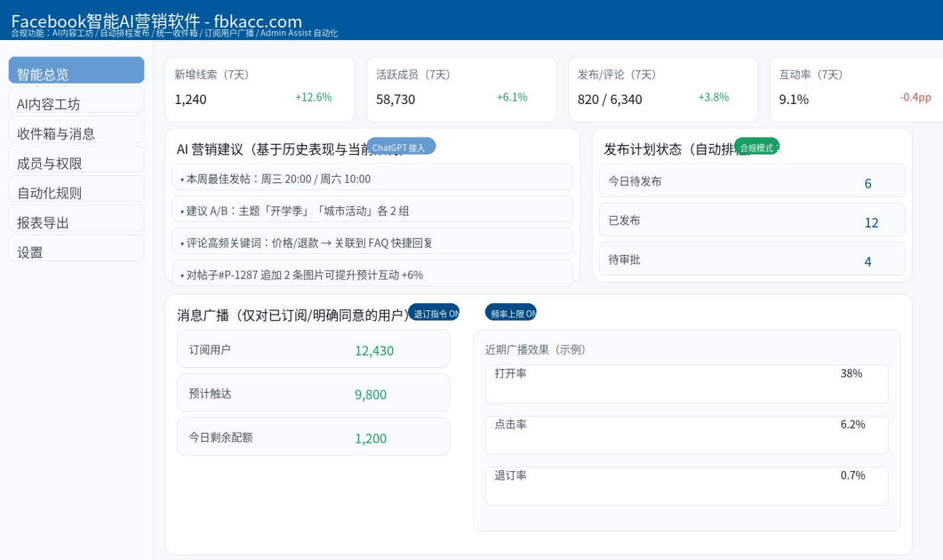Screen dimensions: 943x560
Task: Click the ChatGPT 接入 badge
Action: coord(401,147)
